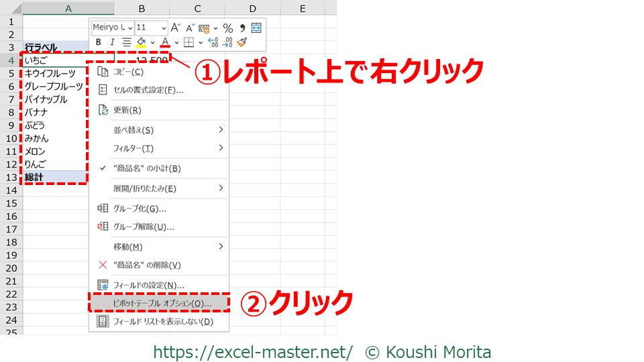
Task: Expand the 並べ替え submenu
Action: 160,130
